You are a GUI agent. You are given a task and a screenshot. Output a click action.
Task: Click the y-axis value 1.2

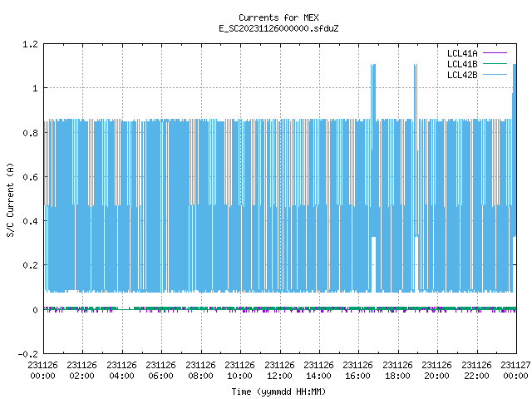coord(30,44)
